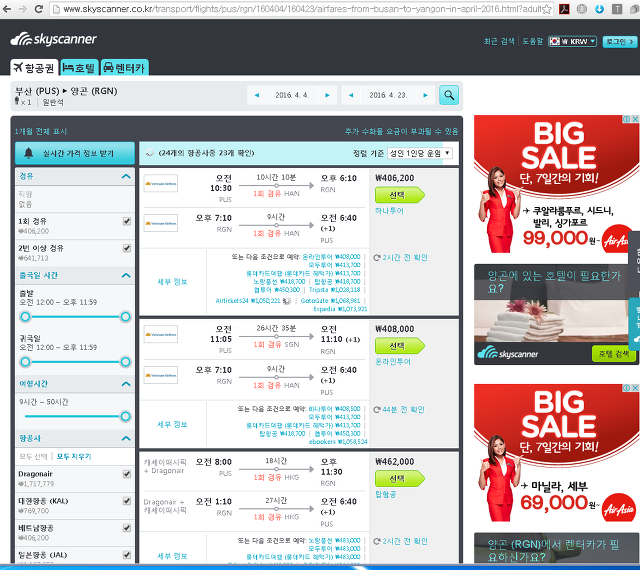Open the KRW currency dropdown
The width and height of the screenshot is (640, 570).
pyautogui.click(x=572, y=42)
